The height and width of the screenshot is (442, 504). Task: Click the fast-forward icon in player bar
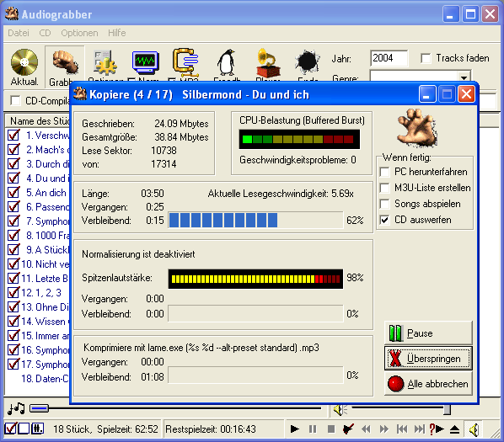point(384,429)
